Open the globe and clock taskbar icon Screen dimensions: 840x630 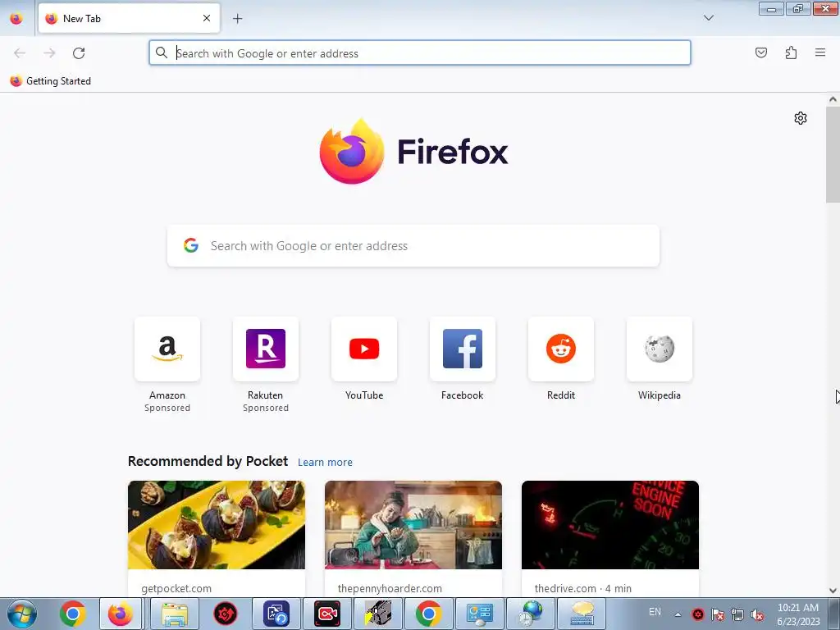tap(531, 614)
